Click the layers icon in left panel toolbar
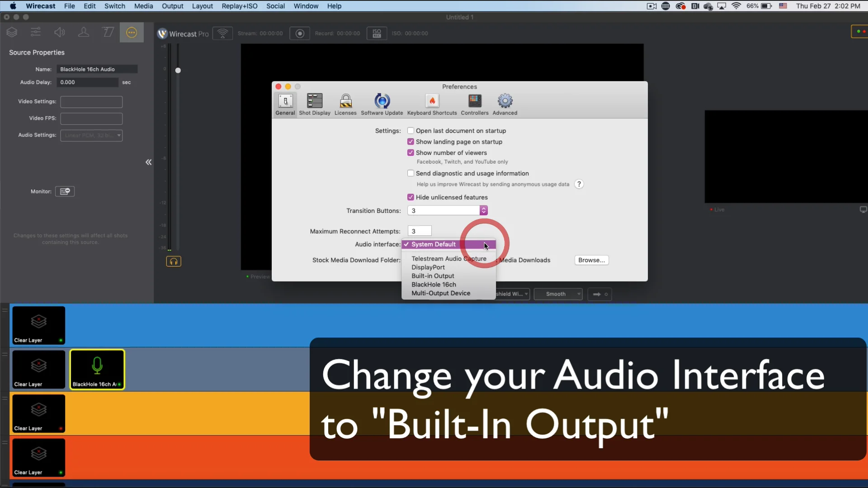This screenshot has width=868, height=488. [x=12, y=33]
